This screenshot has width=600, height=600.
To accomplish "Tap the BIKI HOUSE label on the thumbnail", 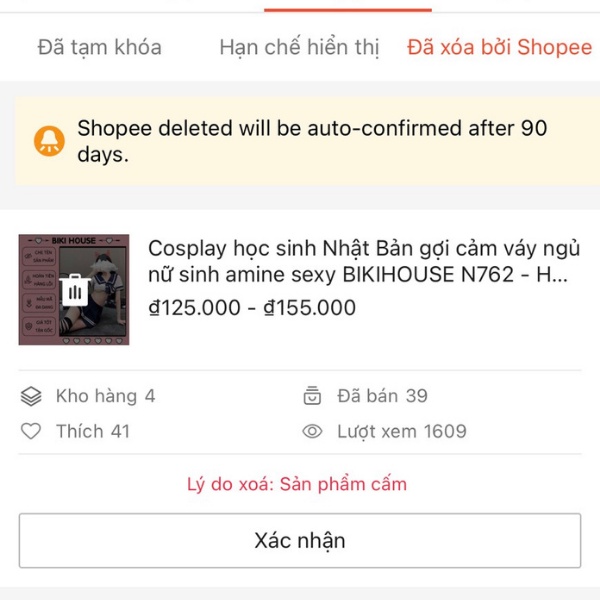I will point(73,241).
